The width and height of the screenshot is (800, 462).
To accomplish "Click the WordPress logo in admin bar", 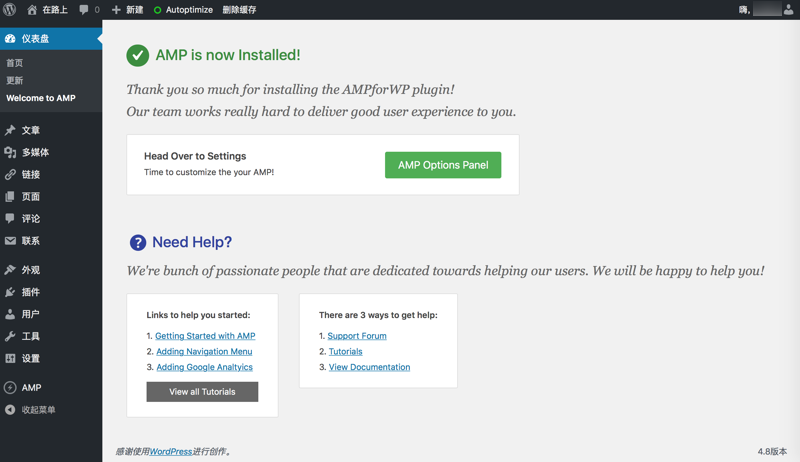I will pyautogui.click(x=10, y=9).
